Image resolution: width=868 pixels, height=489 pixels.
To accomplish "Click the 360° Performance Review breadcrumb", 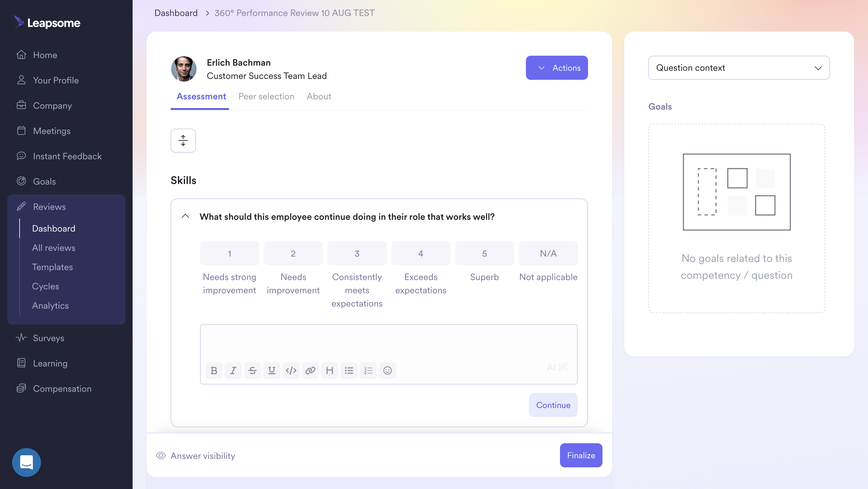I will 294,13.
